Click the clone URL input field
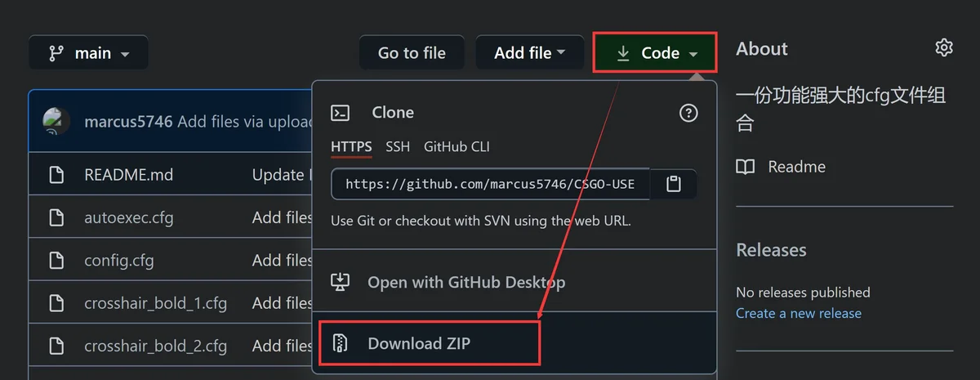 [x=490, y=184]
